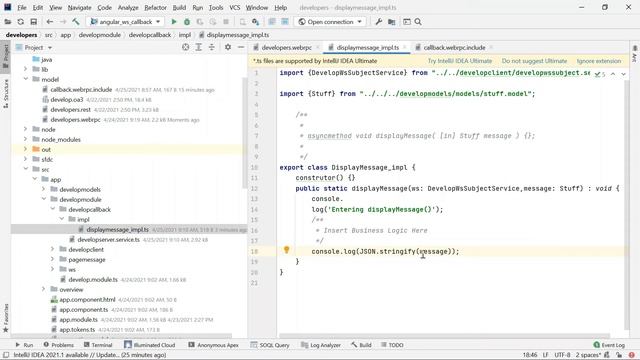
Task: Open the File menu
Action: tap(22, 7)
